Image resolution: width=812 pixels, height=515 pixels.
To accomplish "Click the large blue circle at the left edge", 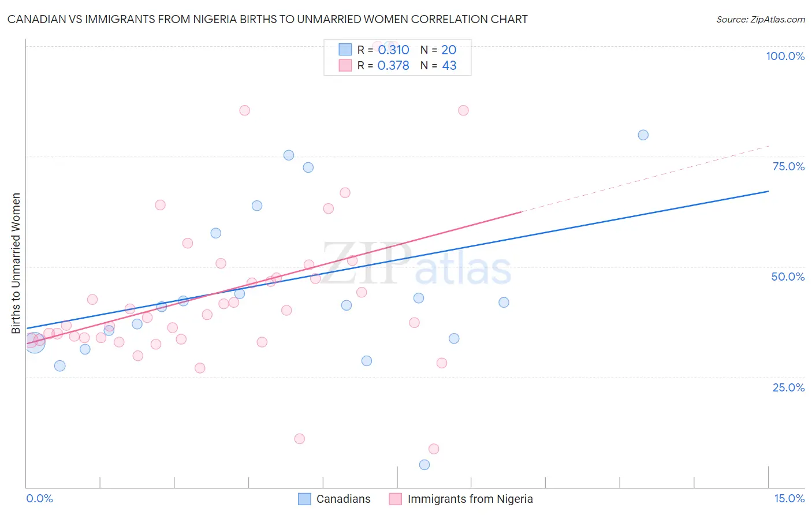I will 34,342.
